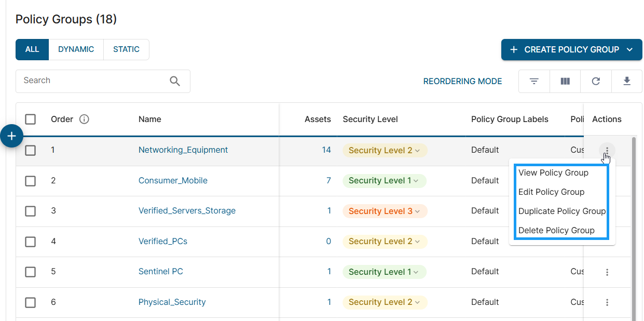
Task: Choose Edit Policy Group from menu
Action: (x=551, y=192)
